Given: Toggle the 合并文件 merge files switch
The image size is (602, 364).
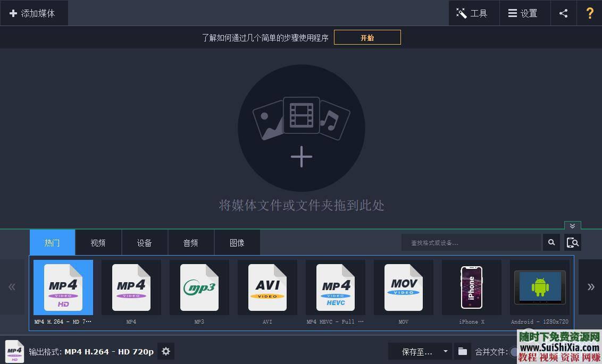Looking at the screenshot, I should pos(514,352).
